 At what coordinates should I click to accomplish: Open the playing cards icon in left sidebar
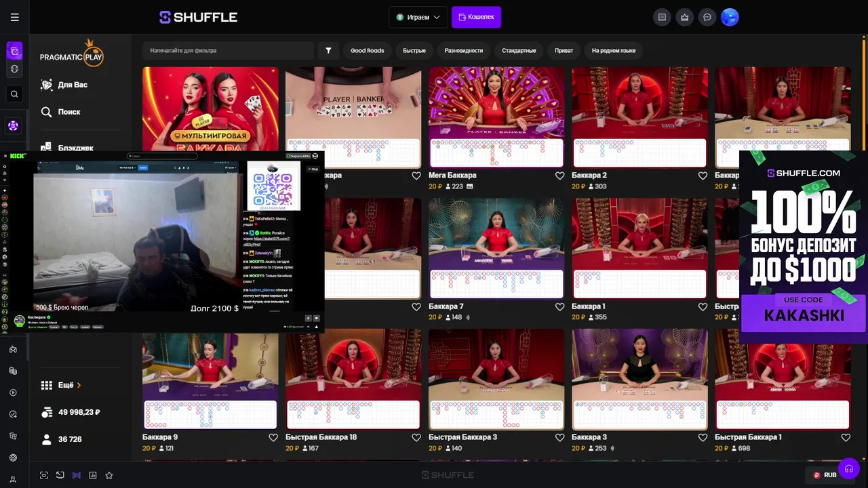coord(13,436)
